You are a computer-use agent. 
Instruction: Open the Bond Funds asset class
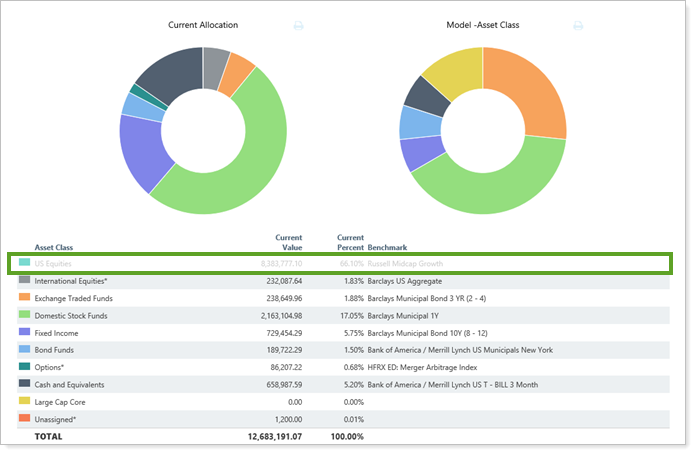tap(59, 350)
